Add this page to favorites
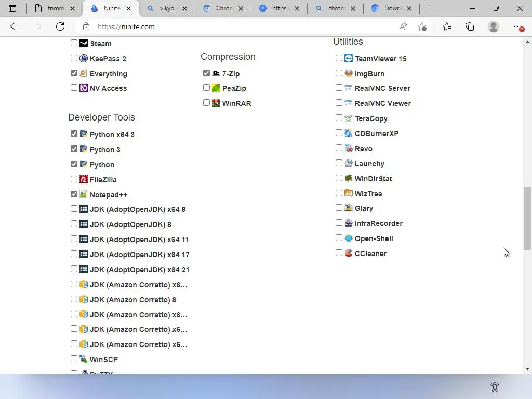This screenshot has height=399, width=532. [x=422, y=26]
